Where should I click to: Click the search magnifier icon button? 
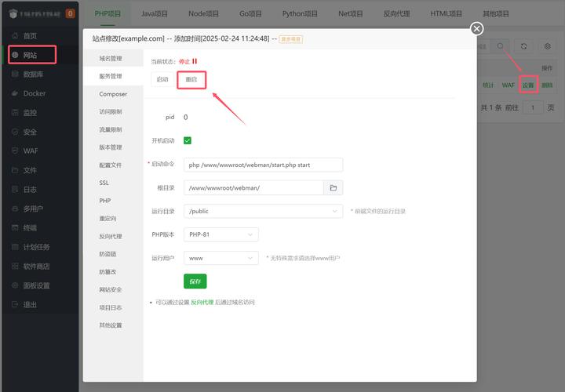click(501, 47)
